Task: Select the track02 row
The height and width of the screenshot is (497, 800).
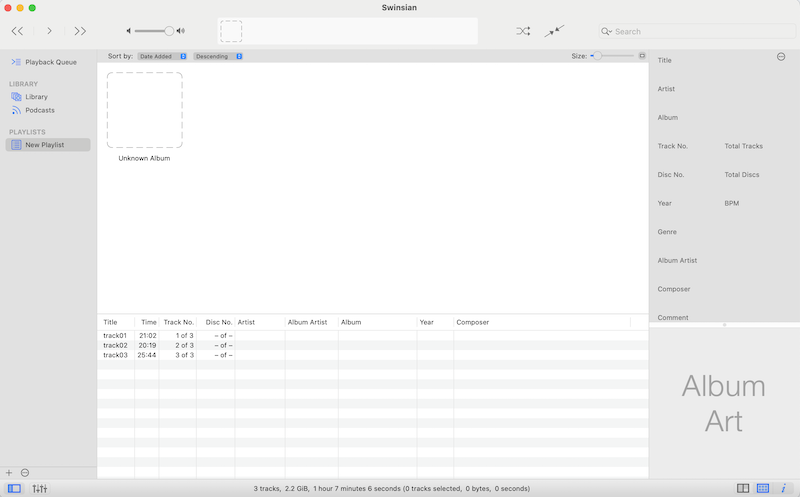Action: [373, 345]
